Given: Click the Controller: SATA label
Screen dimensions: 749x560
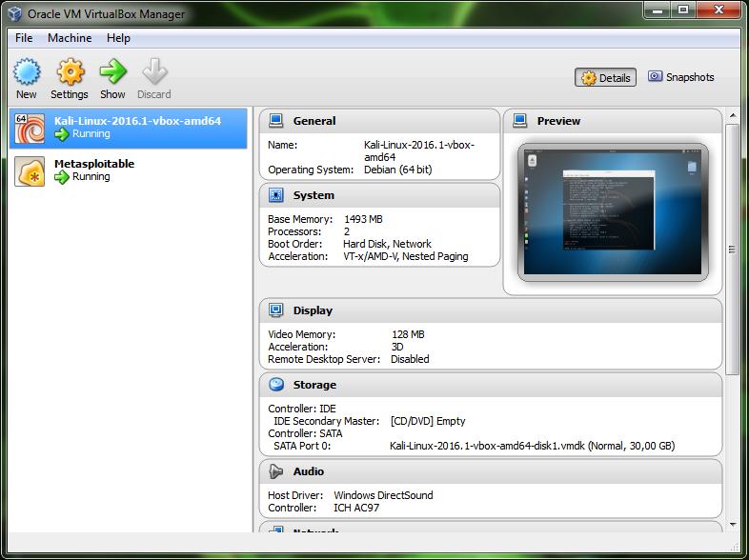Looking at the screenshot, I should click(x=305, y=433).
